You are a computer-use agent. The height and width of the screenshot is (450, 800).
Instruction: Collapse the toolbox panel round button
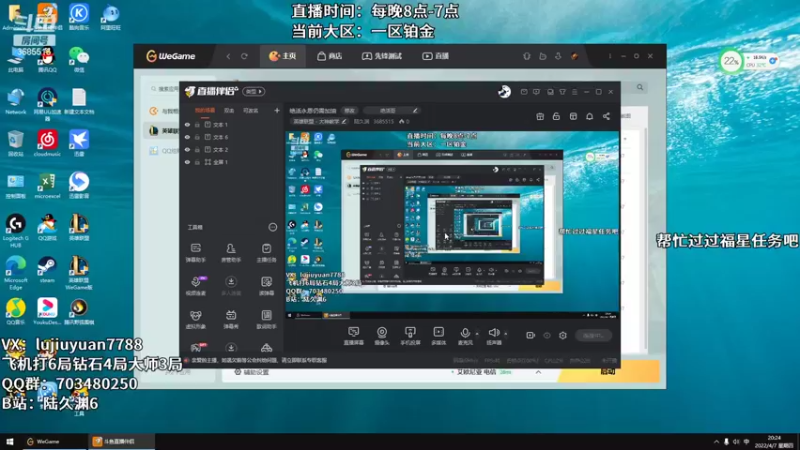pyautogui.click(x=273, y=227)
